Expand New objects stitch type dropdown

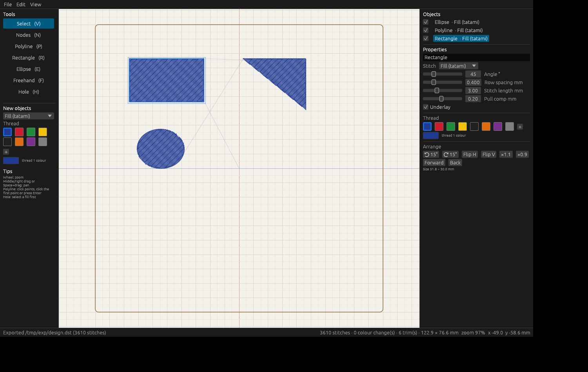click(29, 116)
